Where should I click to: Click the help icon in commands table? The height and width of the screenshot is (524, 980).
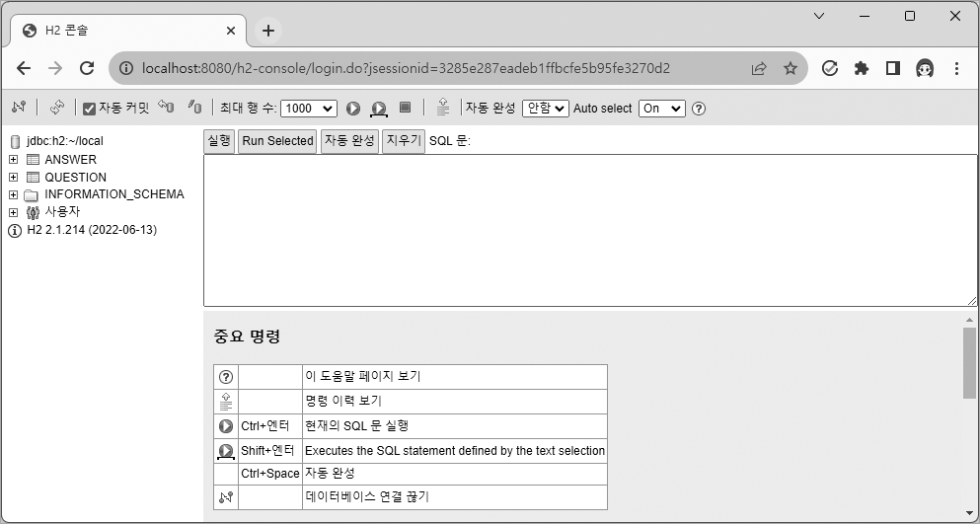point(226,376)
